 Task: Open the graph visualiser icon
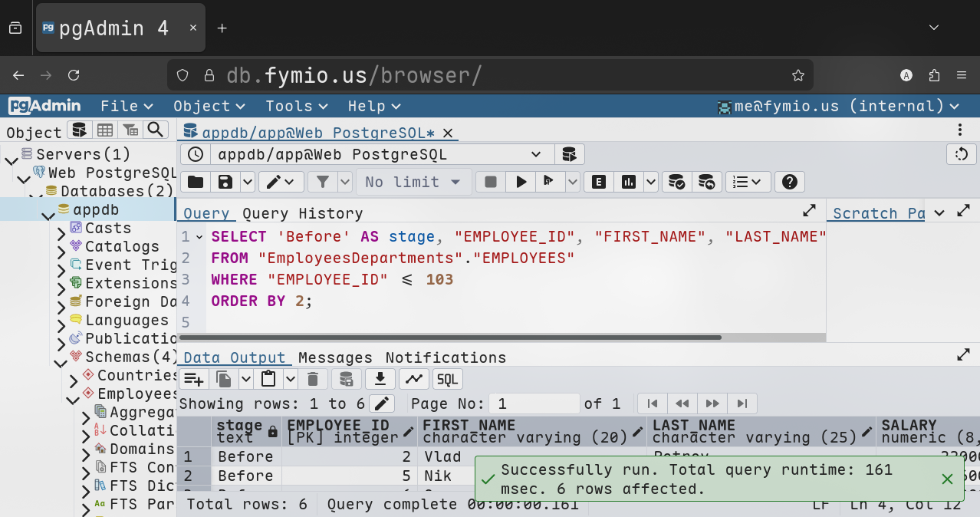413,379
